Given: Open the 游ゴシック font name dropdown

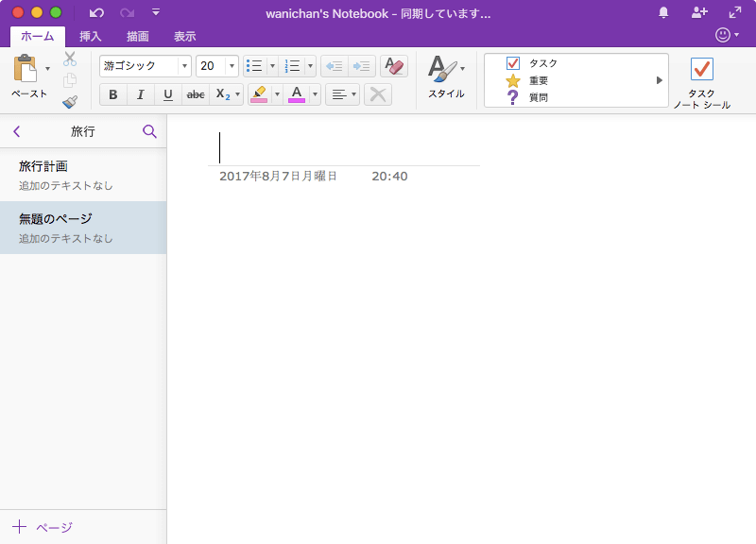Looking at the screenshot, I should [x=184, y=66].
